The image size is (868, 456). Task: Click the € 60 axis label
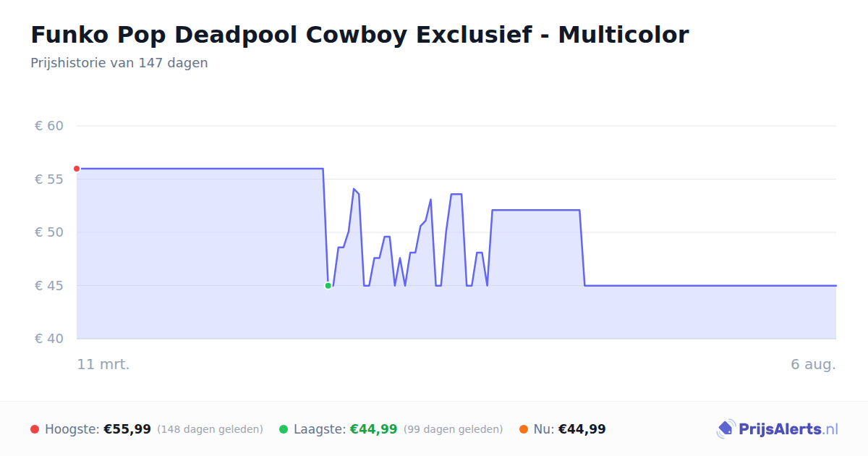[49, 126]
